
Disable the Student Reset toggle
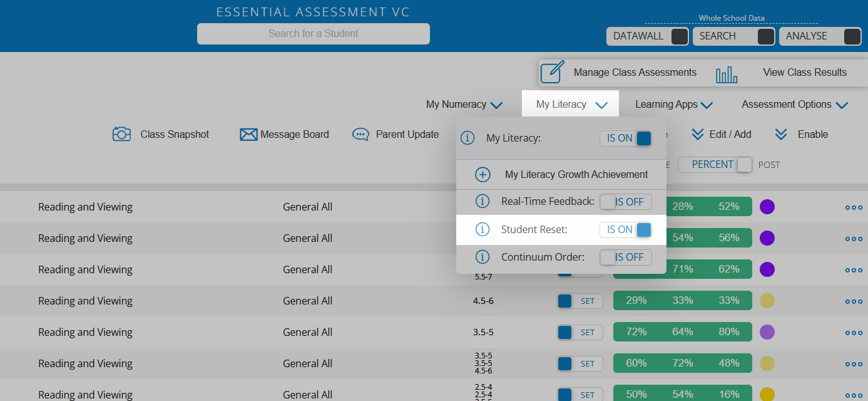click(626, 230)
